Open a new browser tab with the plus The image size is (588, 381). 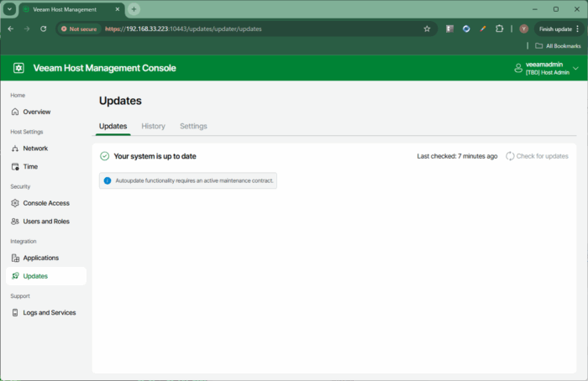[134, 9]
